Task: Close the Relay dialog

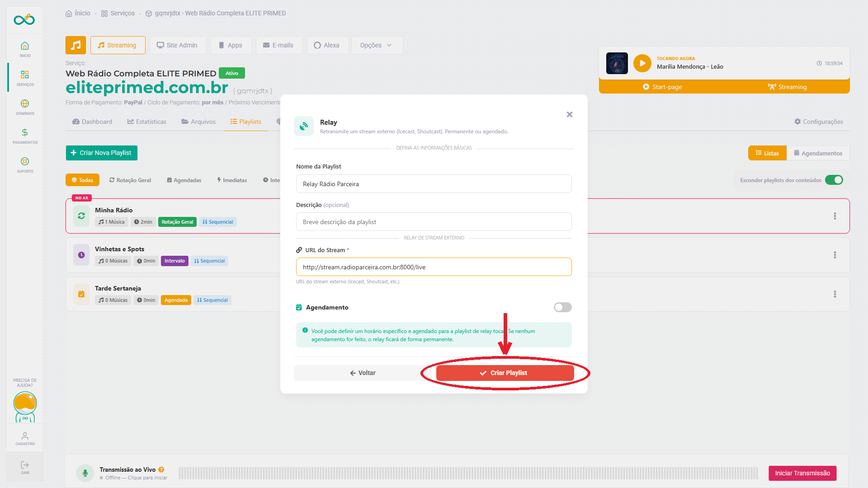Action: [570, 114]
